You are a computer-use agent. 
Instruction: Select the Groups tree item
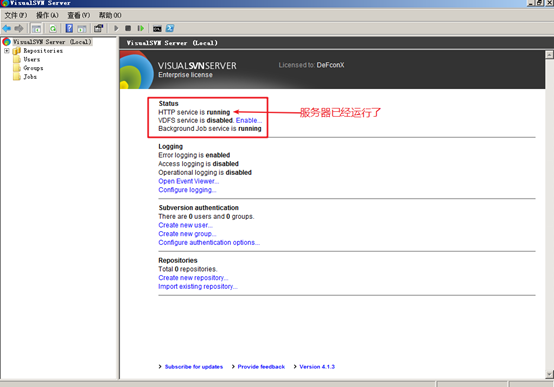33,68
